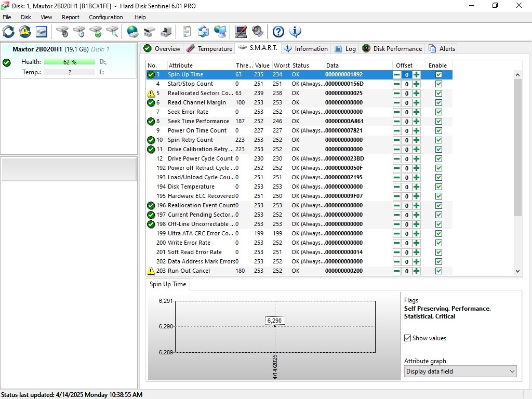Click the green health check icon beside Maxtor disk
Screen dimensions: 532x399
point(6,62)
